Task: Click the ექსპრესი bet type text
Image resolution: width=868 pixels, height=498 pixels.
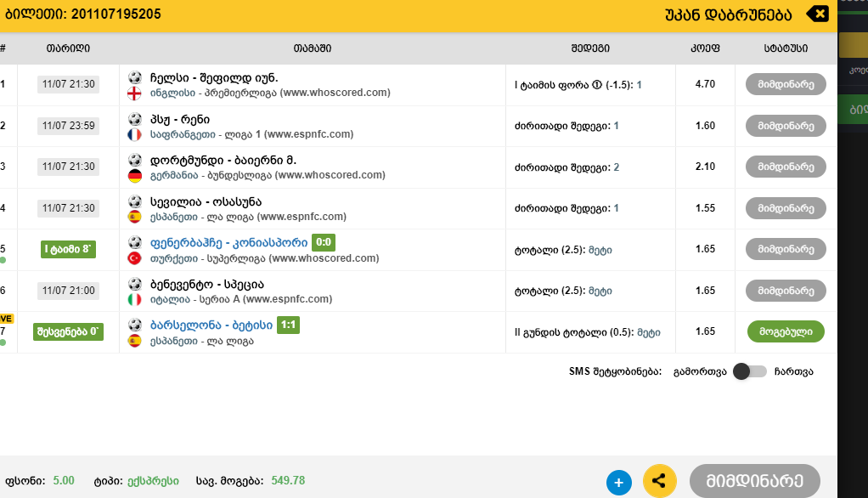Action: pos(154,481)
